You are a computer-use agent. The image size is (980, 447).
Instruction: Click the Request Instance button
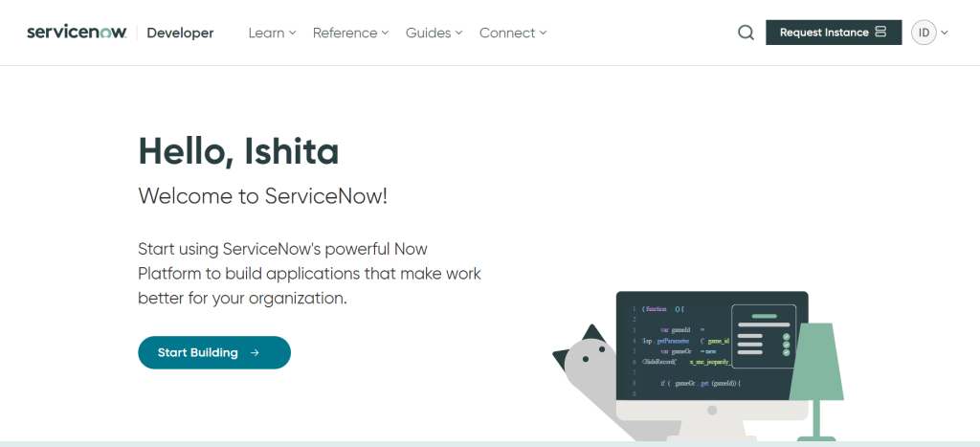click(823, 33)
